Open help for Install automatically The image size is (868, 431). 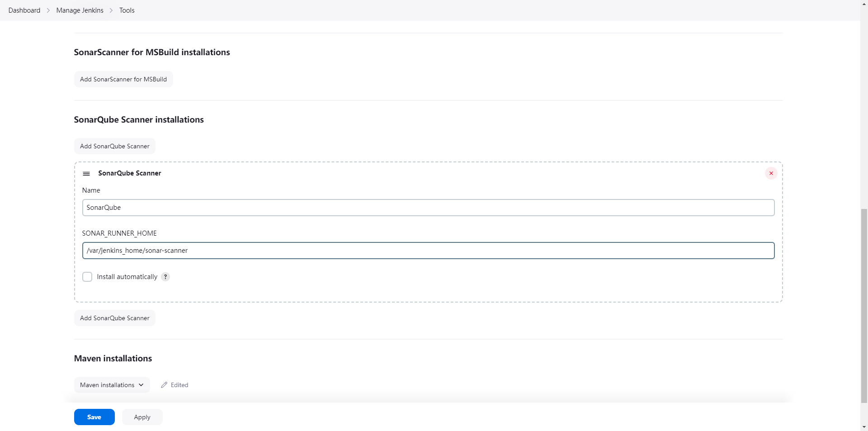tap(165, 277)
